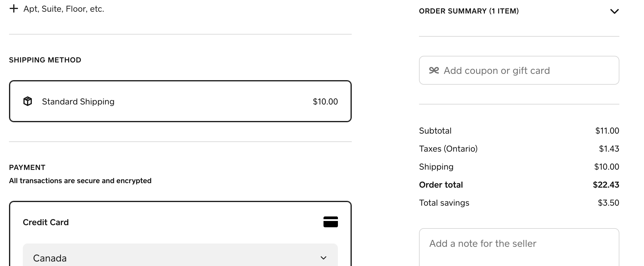This screenshot has width=644, height=266.
Task: Click the plus icon beside Apt, Suite, Floor
Action: click(x=14, y=9)
